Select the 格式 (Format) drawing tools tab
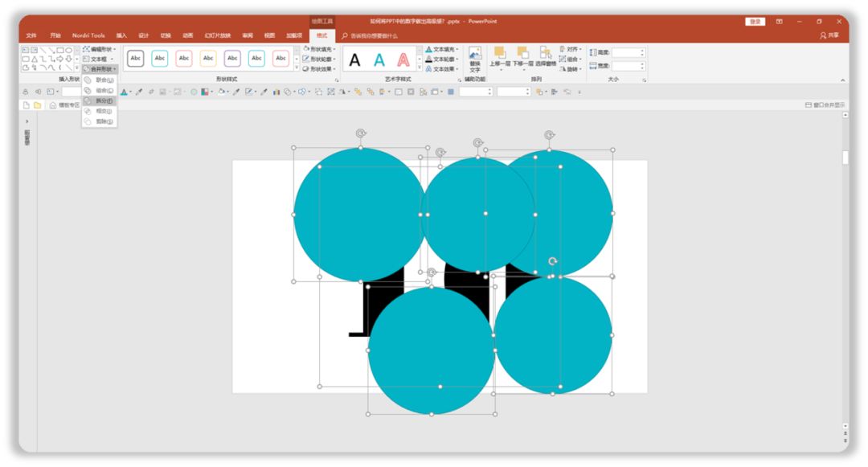Image resolution: width=868 pixels, height=467 pixels. (x=321, y=35)
